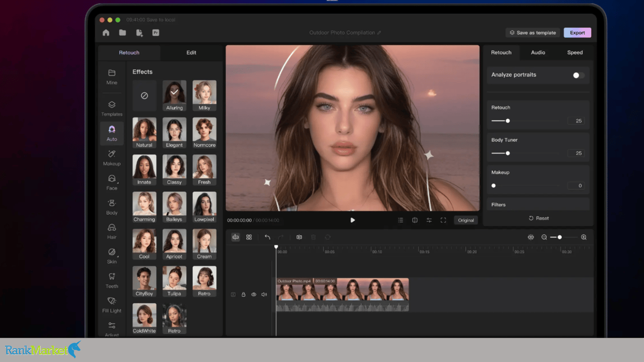Screen dimensions: 644x362
Task: Toggle the Analyze portraits switch
Action: [578, 75]
